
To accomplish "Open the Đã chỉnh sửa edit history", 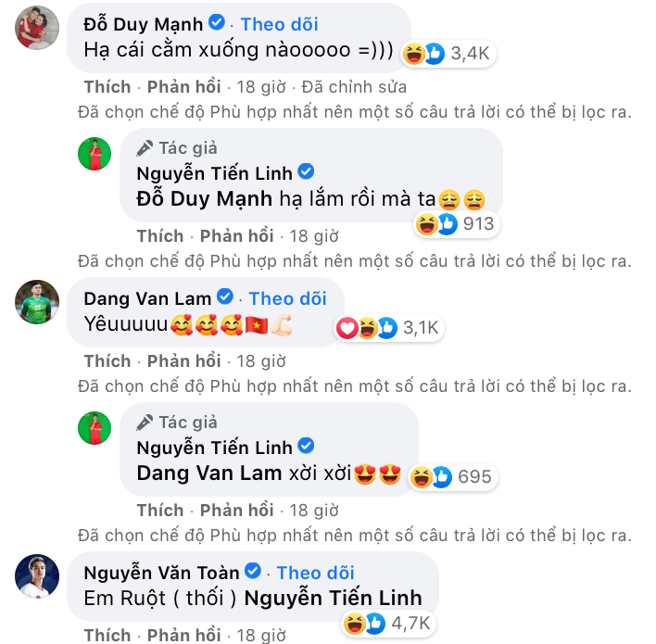I will pos(354,87).
